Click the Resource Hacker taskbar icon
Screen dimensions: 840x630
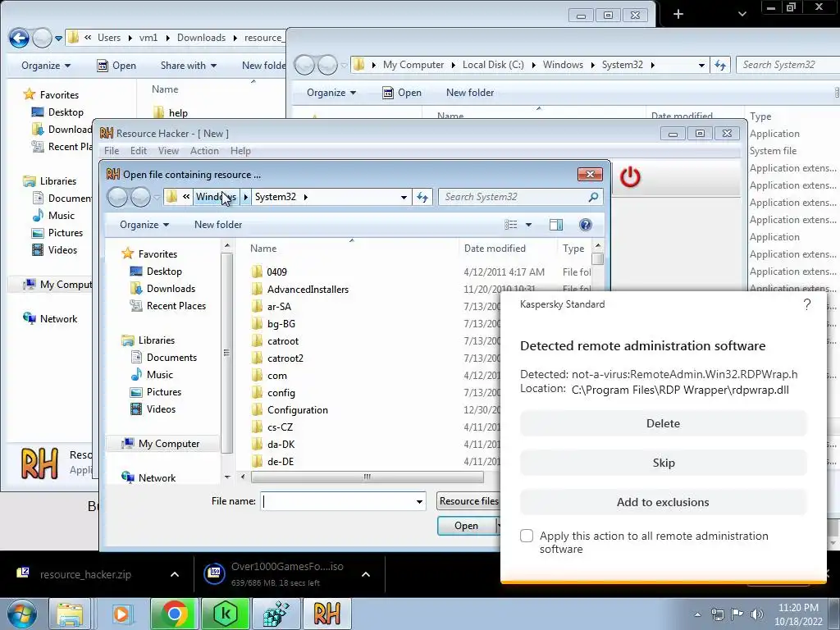pyautogui.click(x=326, y=614)
